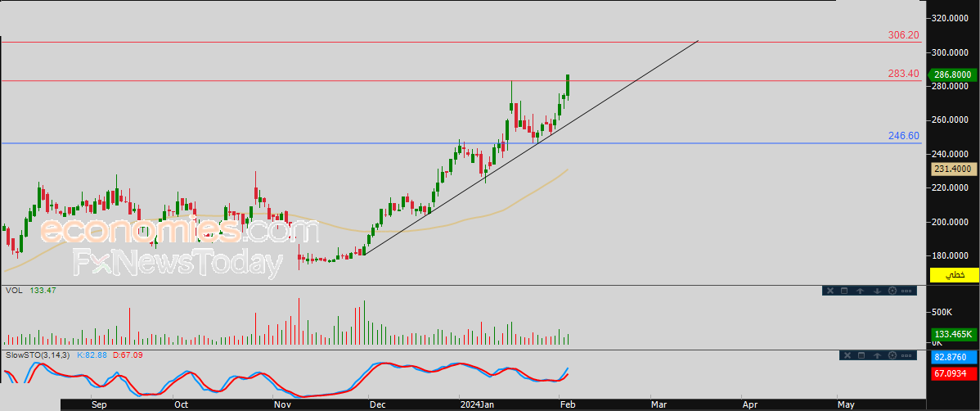Click the 500K volume axis label
This screenshot has height=411, width=980.
point(943,311)
